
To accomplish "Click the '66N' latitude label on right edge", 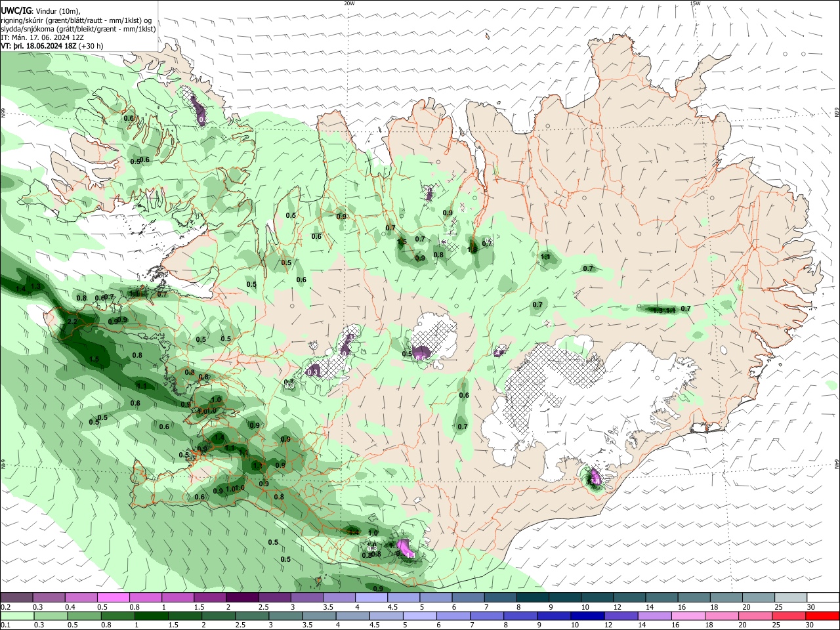I will point(837,113).
